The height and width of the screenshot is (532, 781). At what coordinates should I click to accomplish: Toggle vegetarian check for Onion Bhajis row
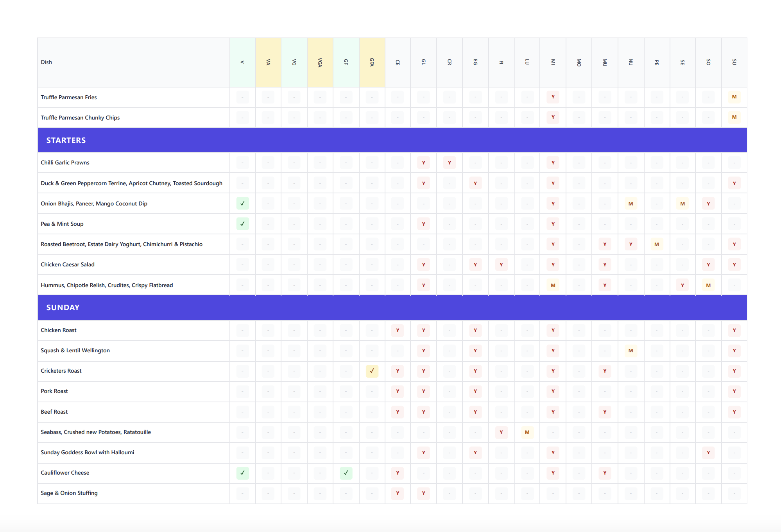click(242, 204)
